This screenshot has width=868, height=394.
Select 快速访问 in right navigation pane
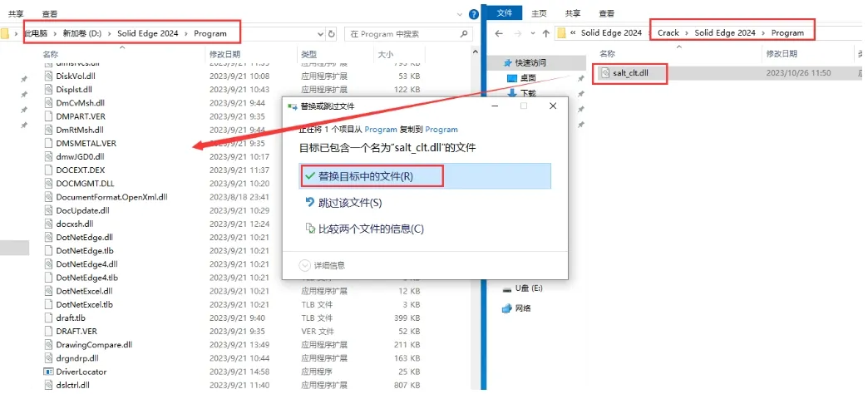tap(530, 63)
